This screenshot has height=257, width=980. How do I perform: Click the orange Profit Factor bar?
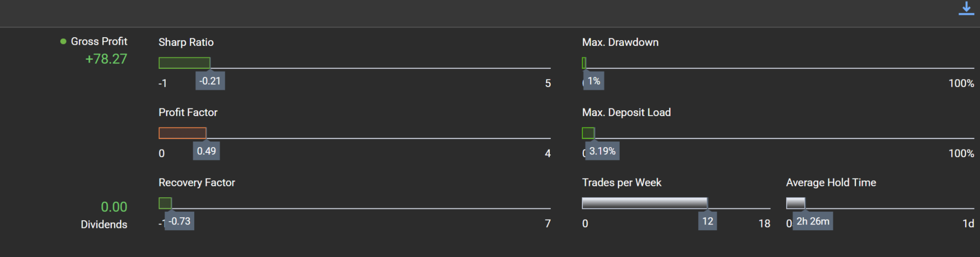[182, 133]
